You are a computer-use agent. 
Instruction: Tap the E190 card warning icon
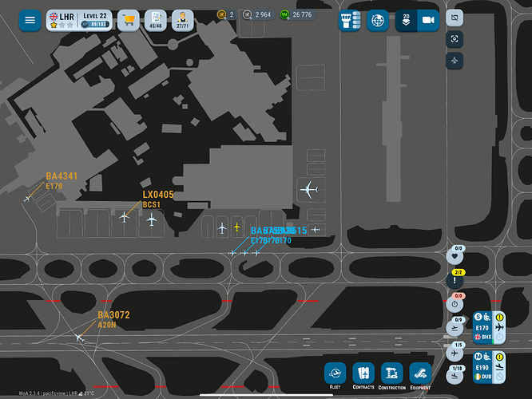point(499,357)
